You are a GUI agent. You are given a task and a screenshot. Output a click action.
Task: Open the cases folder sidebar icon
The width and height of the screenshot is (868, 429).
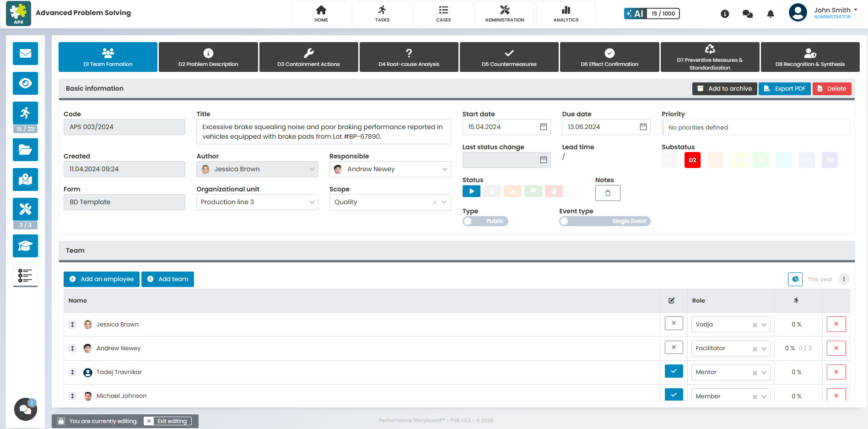(25, 150)
